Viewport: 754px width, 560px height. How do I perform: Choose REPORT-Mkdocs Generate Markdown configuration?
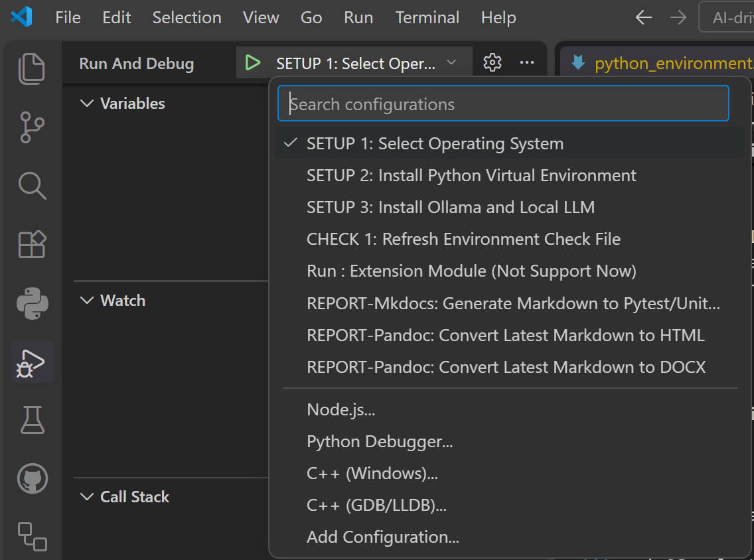(x=510, y=303)
